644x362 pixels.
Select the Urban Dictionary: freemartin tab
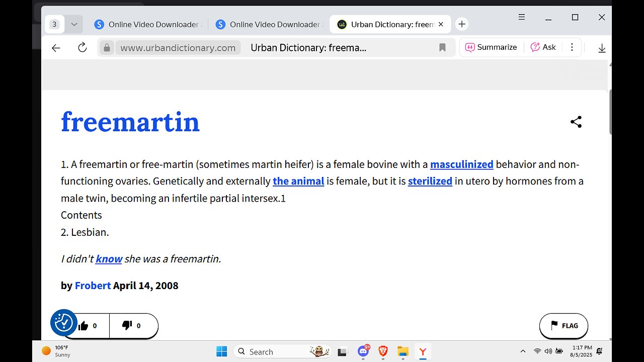390,24
